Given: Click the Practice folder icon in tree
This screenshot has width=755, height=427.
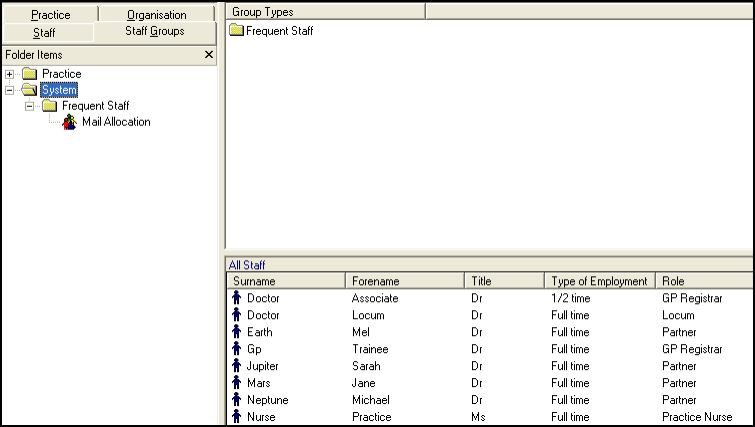Looking at the screenshot, I should (29, 74).
